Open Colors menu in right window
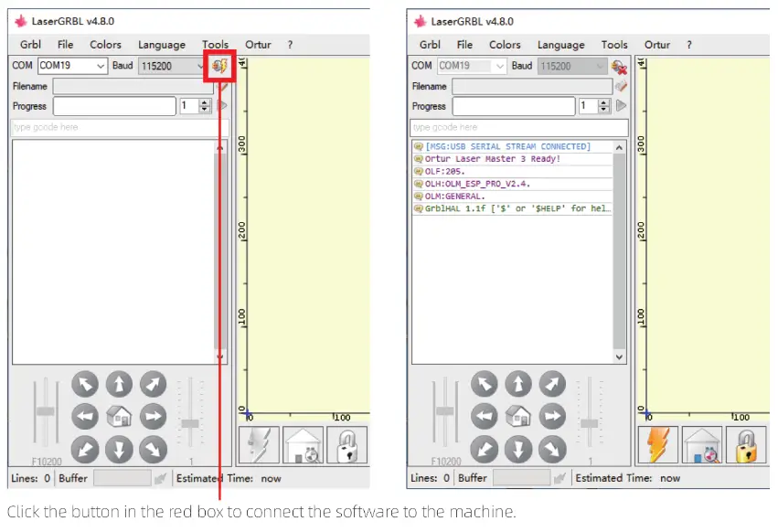 click(505, 44)
